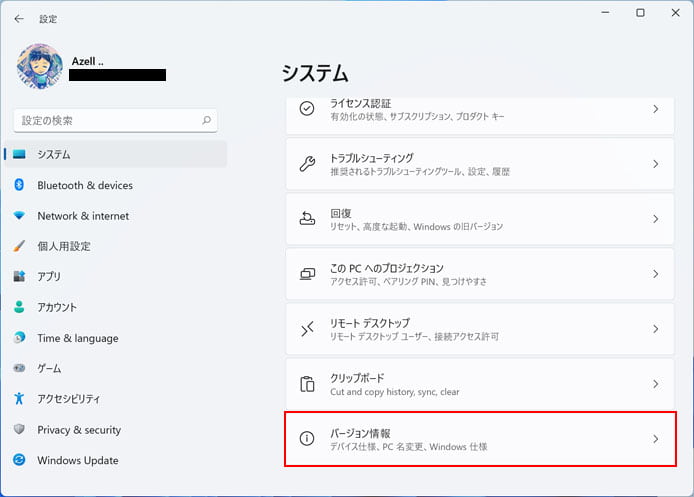Open トラブルシューティング title text
The height and width of the screenshot is (497, 694).
(x=371, y=158)
